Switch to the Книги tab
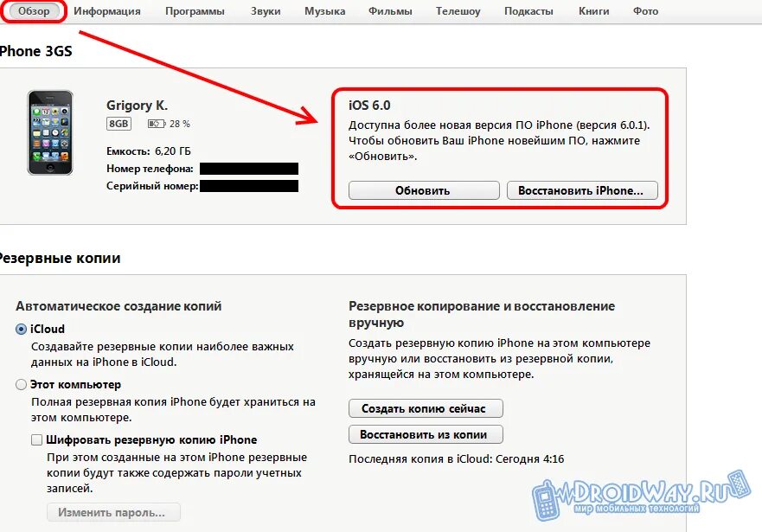Image resolution: width=762 pixels, height=532 pixels. 594,11
